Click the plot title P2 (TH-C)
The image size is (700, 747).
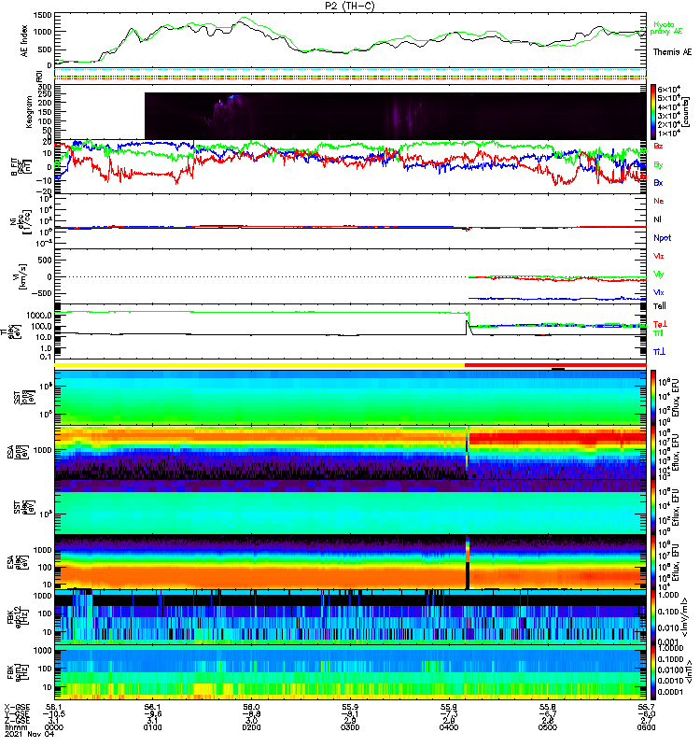coord(349,6)
